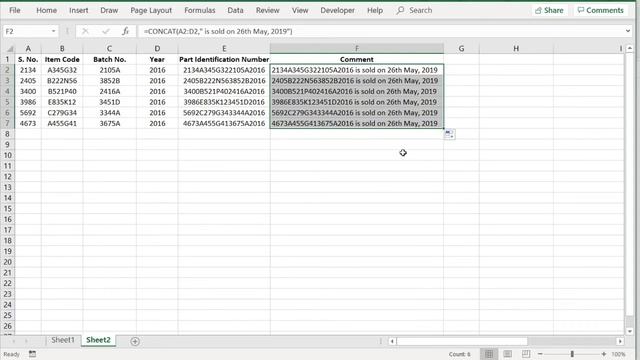Viewport: 640px width, 360px height.
Task: Open the File tab
Action: [15, 10]
